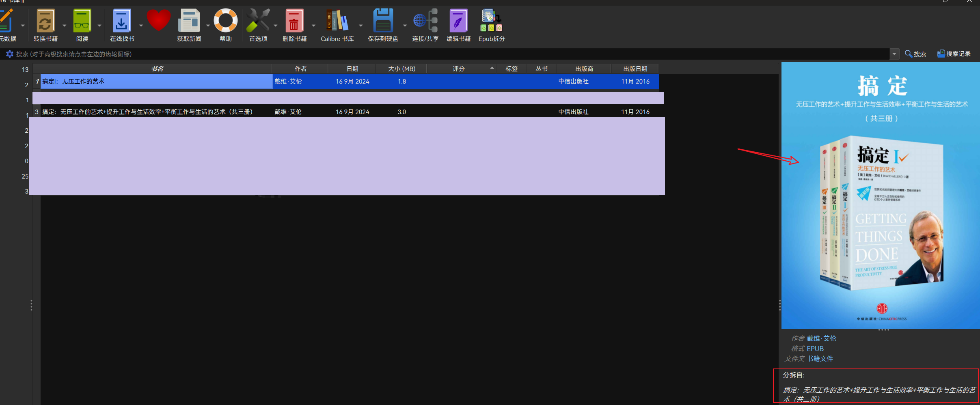Sort by 日期 column header

352,69
